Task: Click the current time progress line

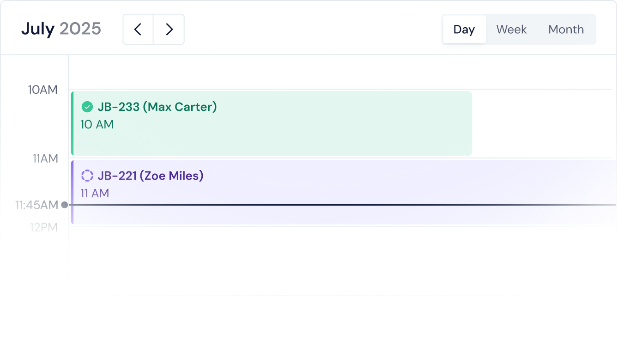Action: 323,204
